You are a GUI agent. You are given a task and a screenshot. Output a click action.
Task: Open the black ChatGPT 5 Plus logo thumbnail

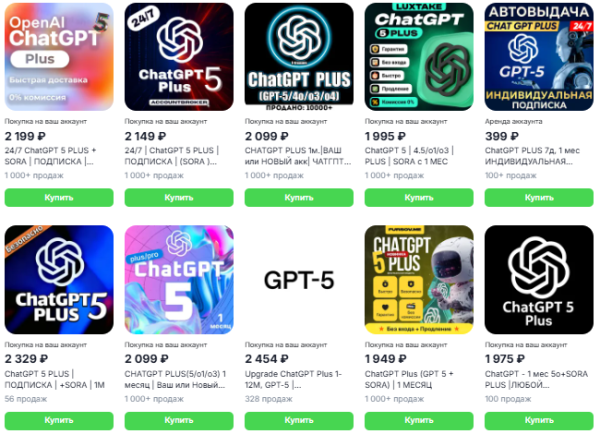click(x=539, y=280)
